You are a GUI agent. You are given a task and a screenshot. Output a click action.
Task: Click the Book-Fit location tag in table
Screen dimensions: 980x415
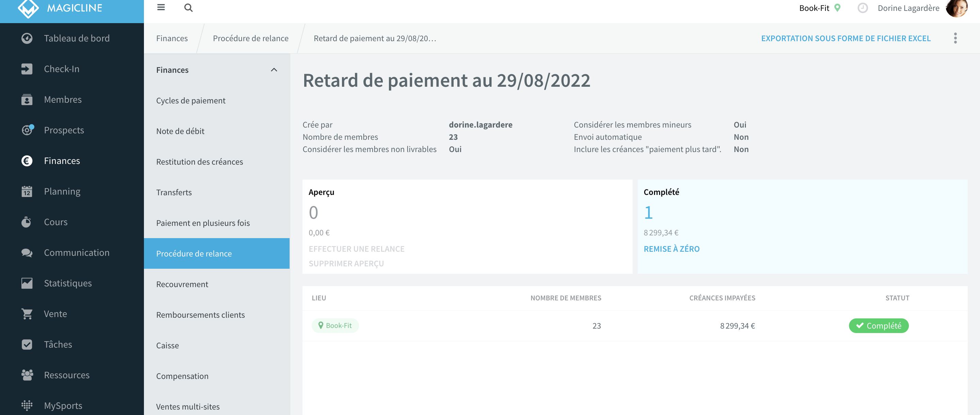pyautogui.click(x=335, y=326)
